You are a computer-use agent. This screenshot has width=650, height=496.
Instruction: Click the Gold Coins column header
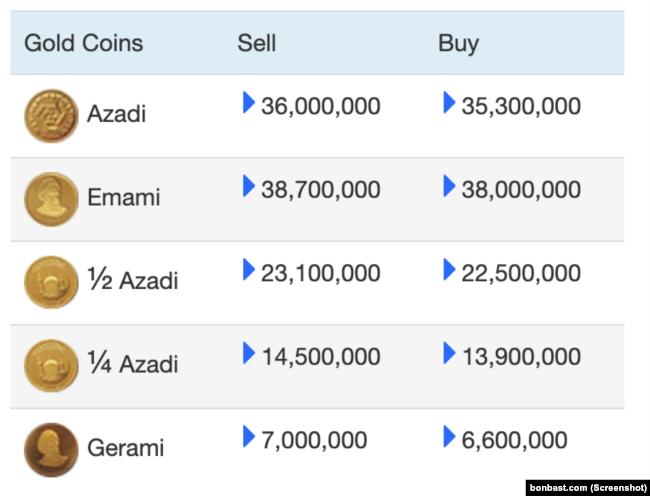click(84, 43)
